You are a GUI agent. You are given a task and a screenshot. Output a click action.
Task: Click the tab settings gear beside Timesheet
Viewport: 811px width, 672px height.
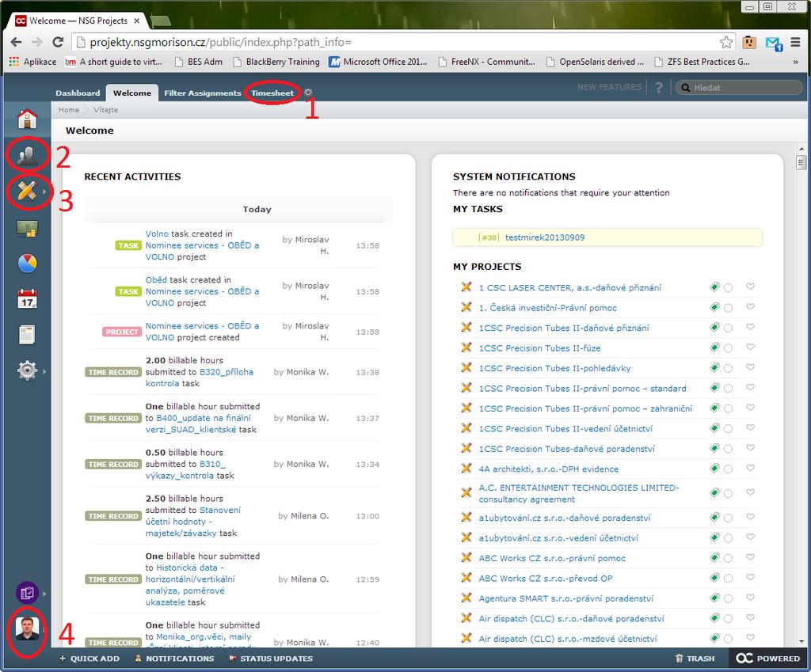(x=308, y=92)
